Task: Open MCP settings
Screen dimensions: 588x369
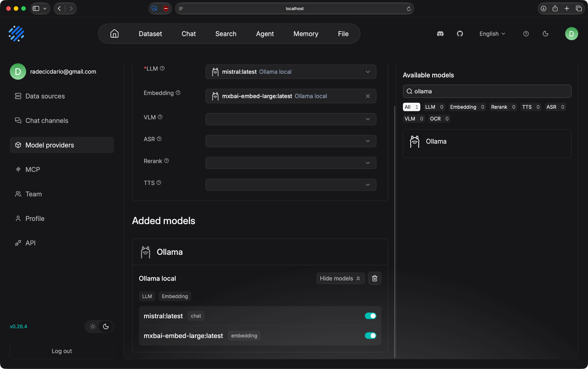Action: coord(62,170)
